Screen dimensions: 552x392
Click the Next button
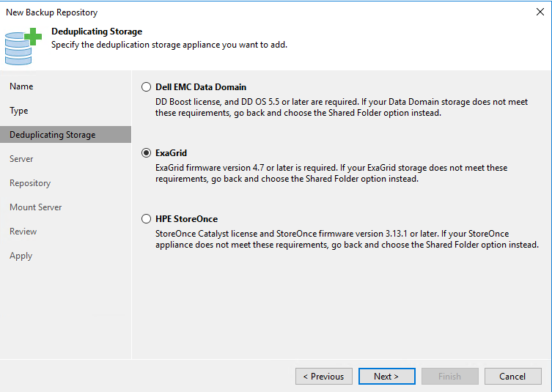[386, 377]
